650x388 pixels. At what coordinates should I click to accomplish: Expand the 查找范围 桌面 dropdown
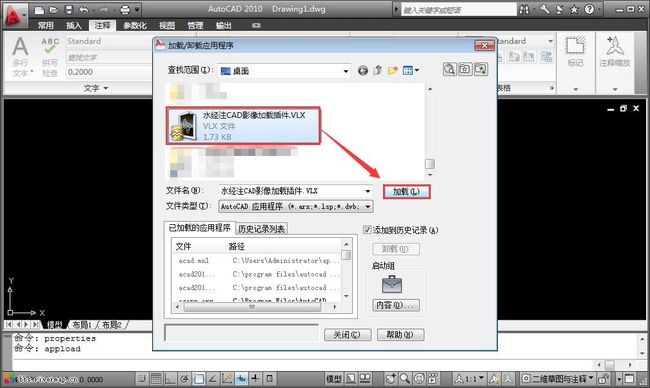click(x=345, y=71)
